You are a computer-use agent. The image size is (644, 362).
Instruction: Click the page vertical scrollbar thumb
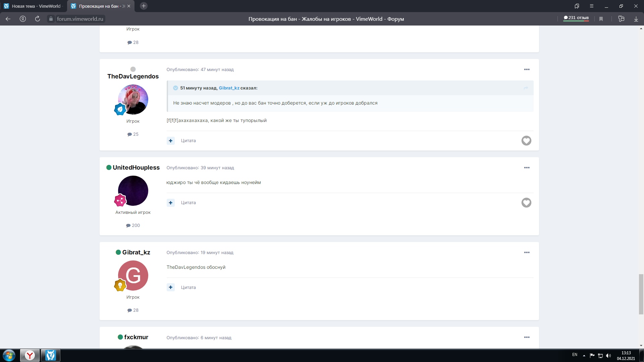641,294
